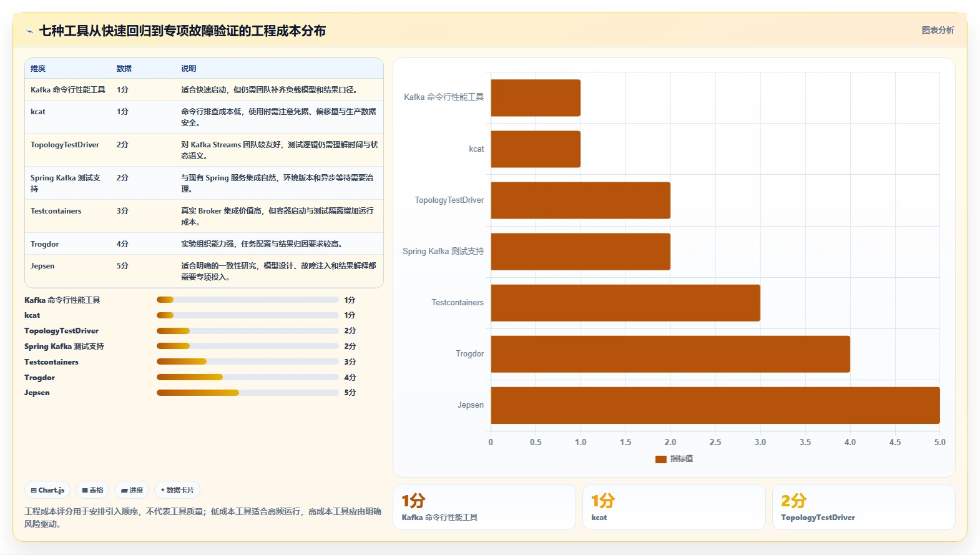Click the 5.0 x-axis tick label
The width and height of the screenshot is (980, 555).
click(939, 442)
